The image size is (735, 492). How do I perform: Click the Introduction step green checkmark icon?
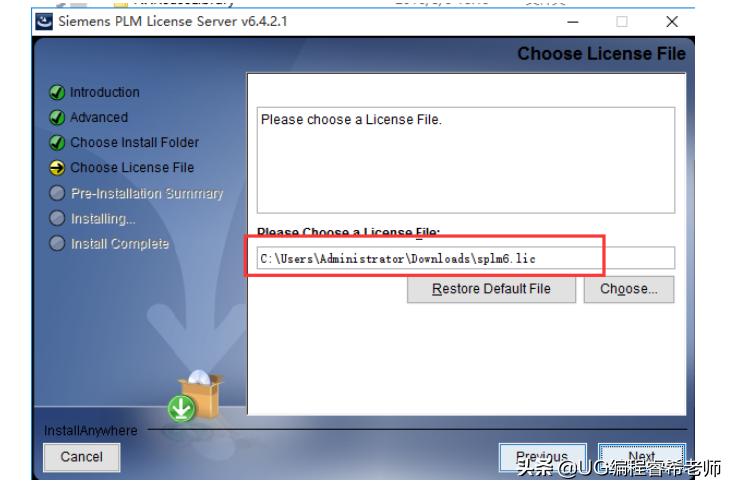57,92
